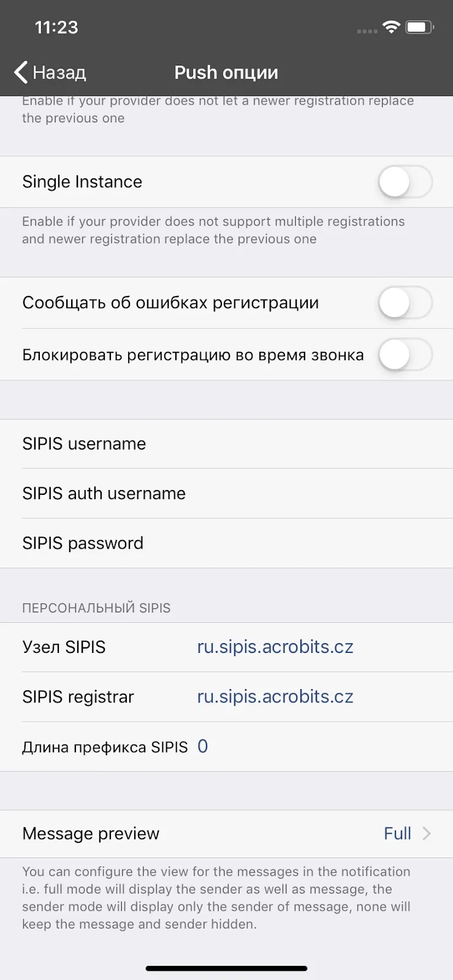Viewport: 453px width, 980px height.
Task: Edit Длина префикса SIPIS value 0
Action: pos(203,747)
